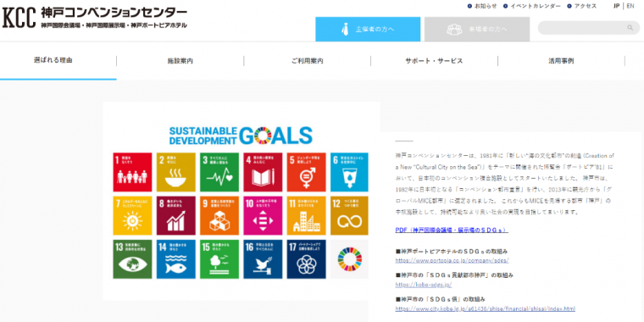The image size is (644, 322).
Task: Click SDG goal 7 sun energy tile
Action: [132, 215]
